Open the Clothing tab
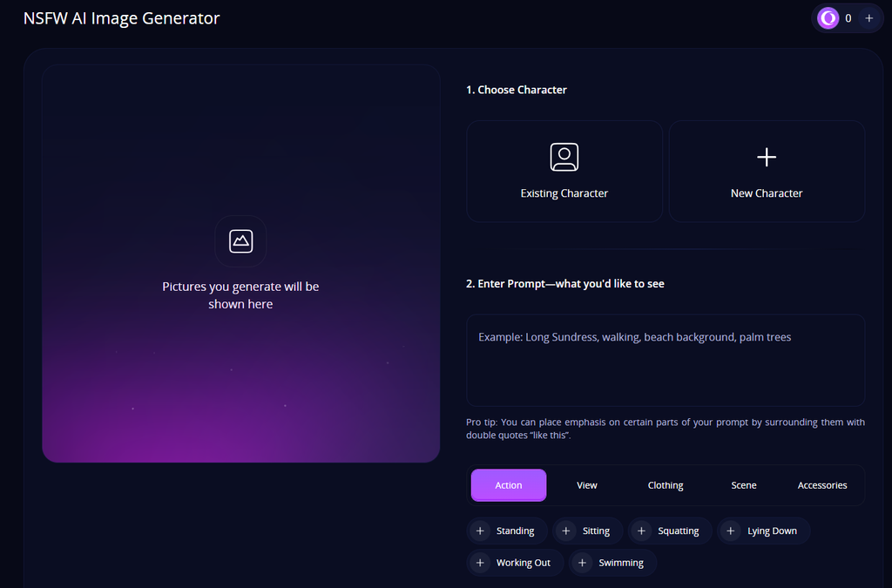This screenshot has height=588, width=892. (665, 485)
